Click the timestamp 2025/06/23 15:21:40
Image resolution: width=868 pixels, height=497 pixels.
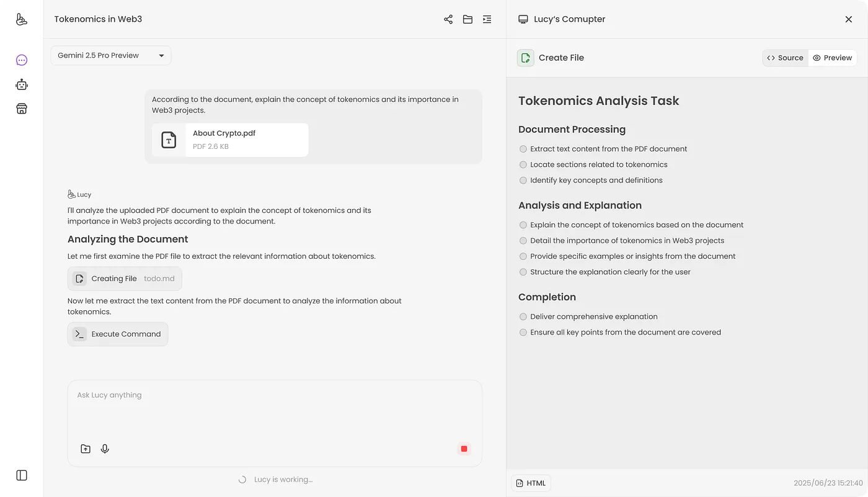coord(828,483)
